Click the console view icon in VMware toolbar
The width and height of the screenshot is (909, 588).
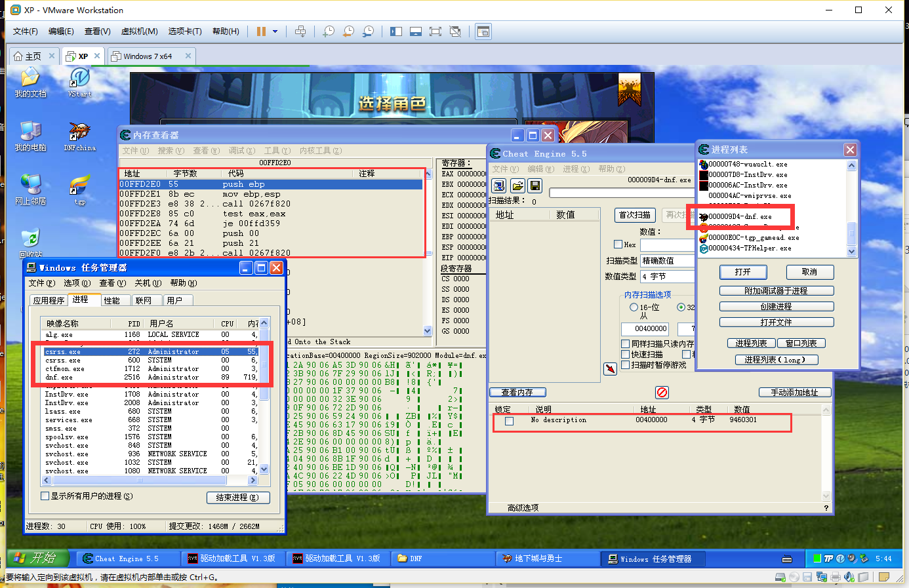point(483,31)
